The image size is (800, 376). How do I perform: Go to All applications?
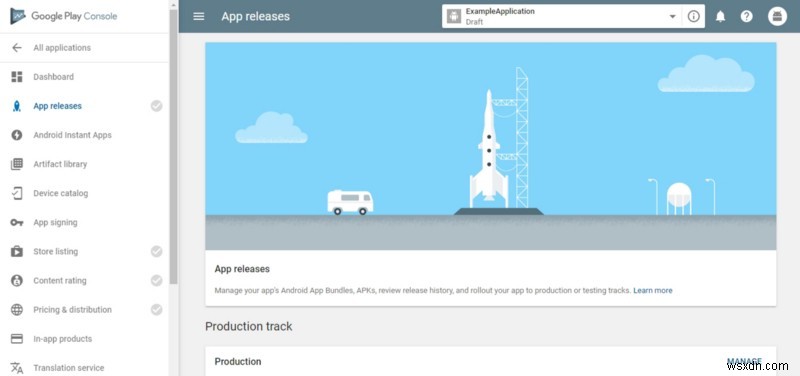[x=62, y=47]
